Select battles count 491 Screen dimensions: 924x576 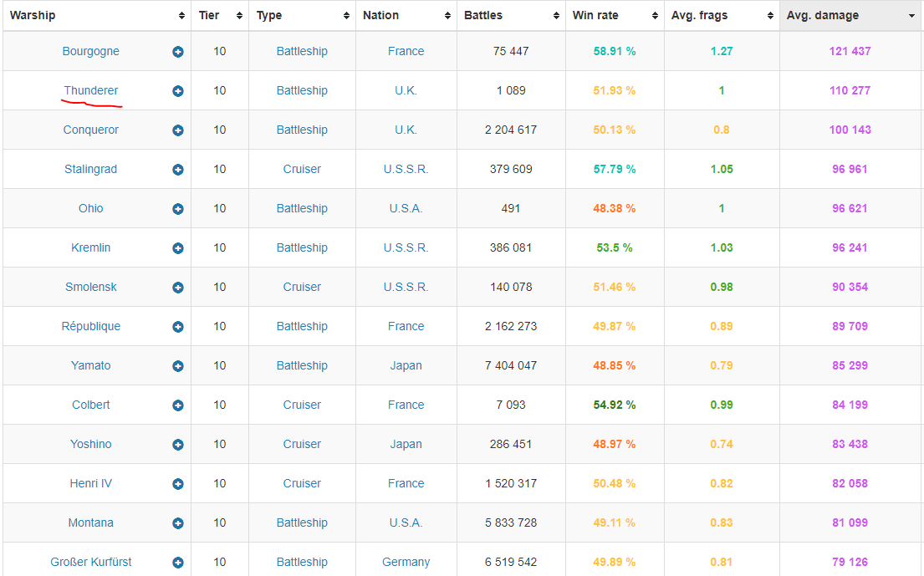coord(511,208)
